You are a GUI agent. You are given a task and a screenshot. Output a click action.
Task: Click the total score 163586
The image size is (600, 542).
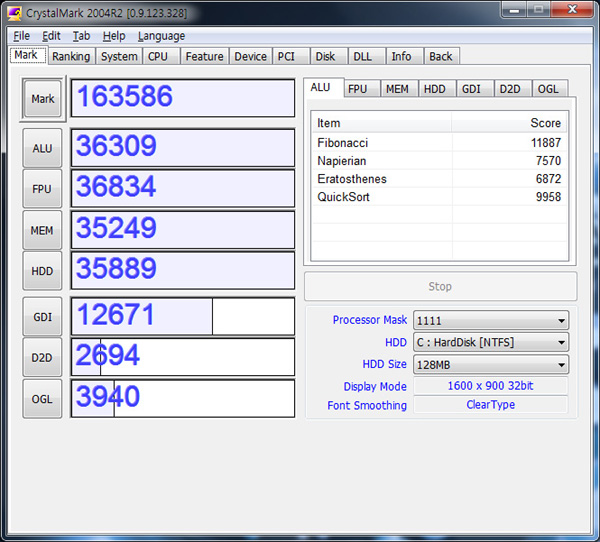pos(183,98)
